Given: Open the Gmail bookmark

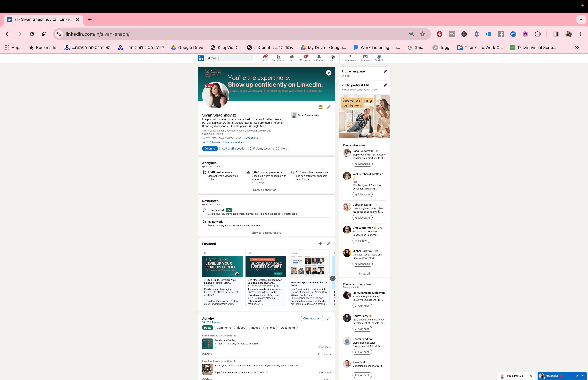Looking at the screenshot, I should pos(416,48).
